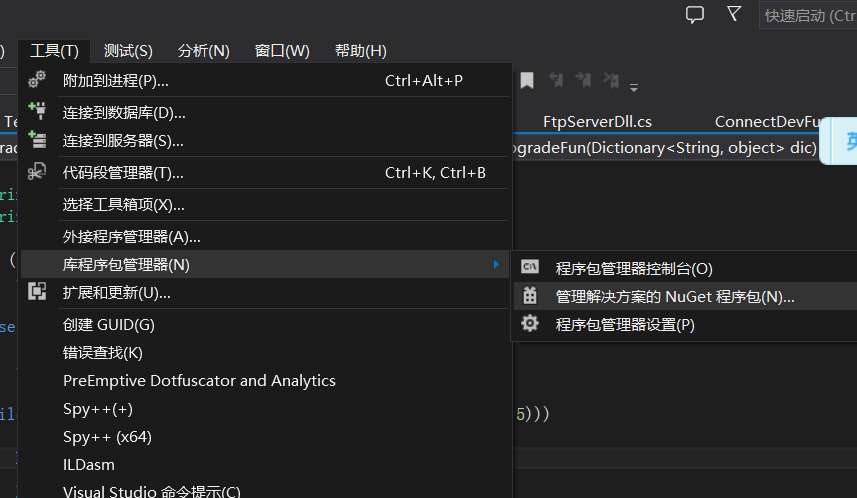
Task: Select 库程序包管理器(N) menu item
Action: click(x=266, y=265)
